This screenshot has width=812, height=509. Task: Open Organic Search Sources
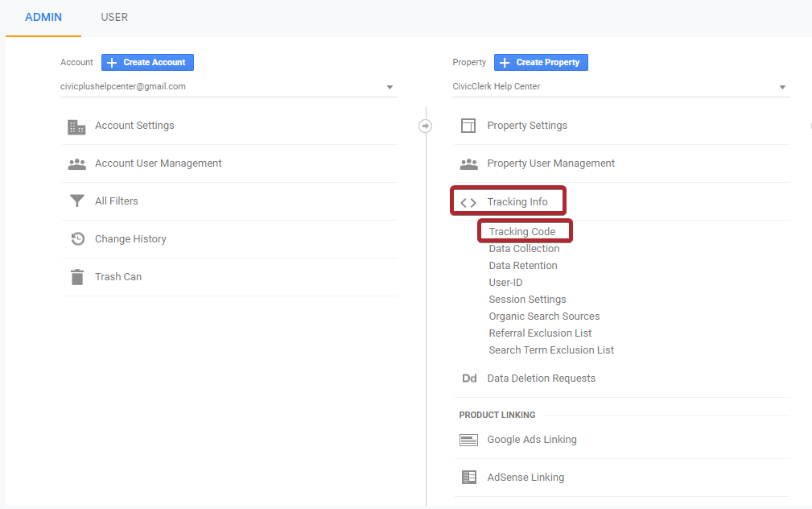coord(544,317)
